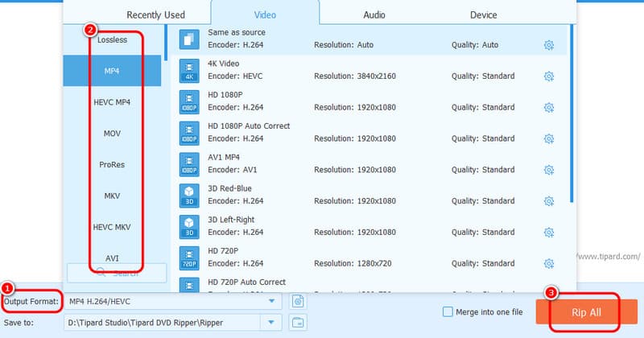Open settings gear for HD 1080P preset
Image resolution: width=644 pixels, height=338 pixels.
[549, 107]
